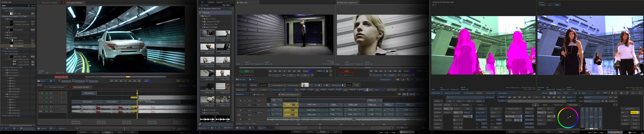Toggle the Auto Key button in Image Menu

pos(634,112)
